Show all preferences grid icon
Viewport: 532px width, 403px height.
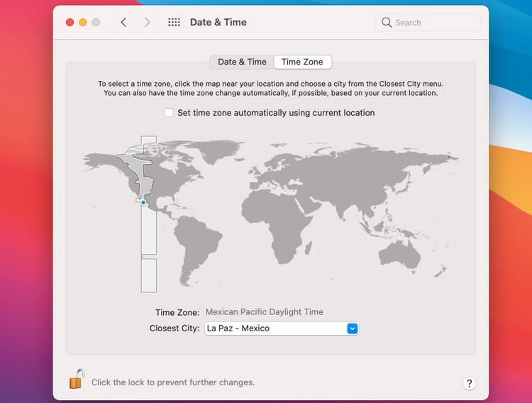pyautogui.click(x=174, y=23)
